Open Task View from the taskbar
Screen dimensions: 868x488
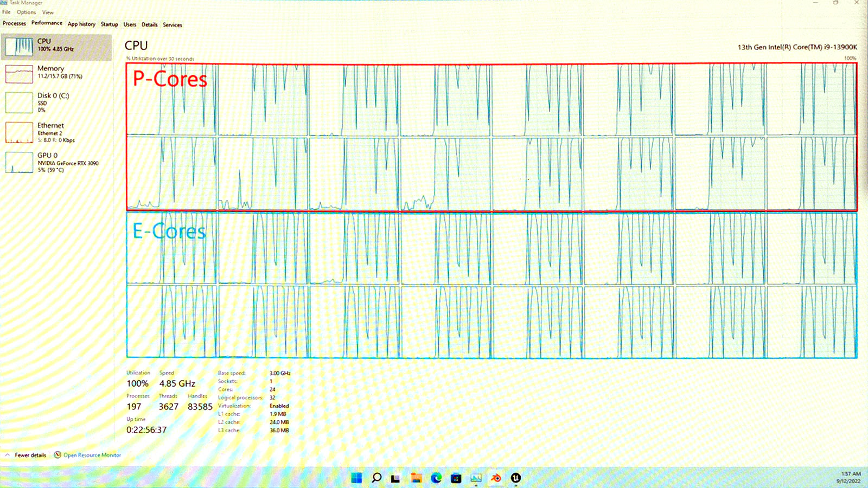(396, 478)
